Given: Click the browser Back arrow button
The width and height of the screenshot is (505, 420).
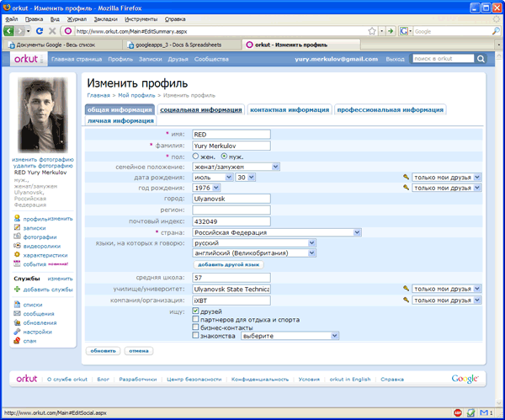Looking at the screenshot, I should point(8,31).
